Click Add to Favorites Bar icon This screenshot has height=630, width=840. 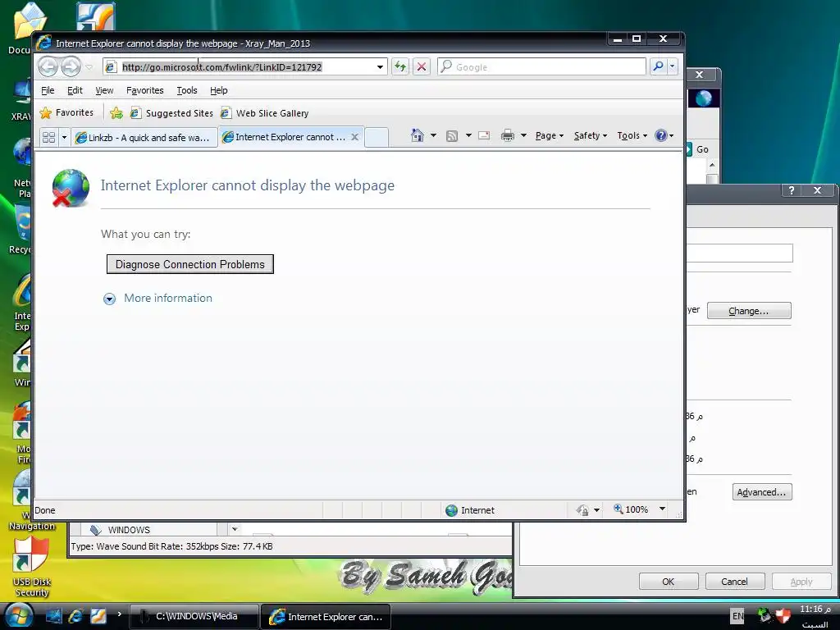[x=116, y=113]
